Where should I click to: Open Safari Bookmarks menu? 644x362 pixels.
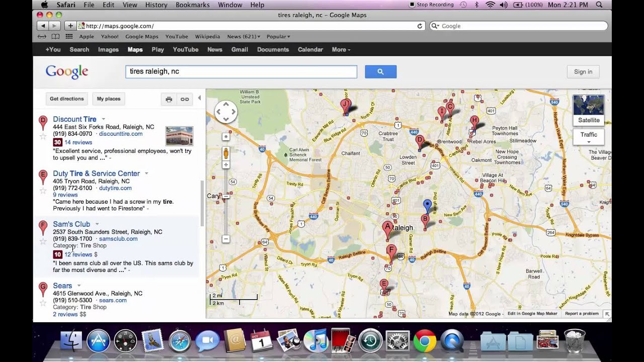193,5
